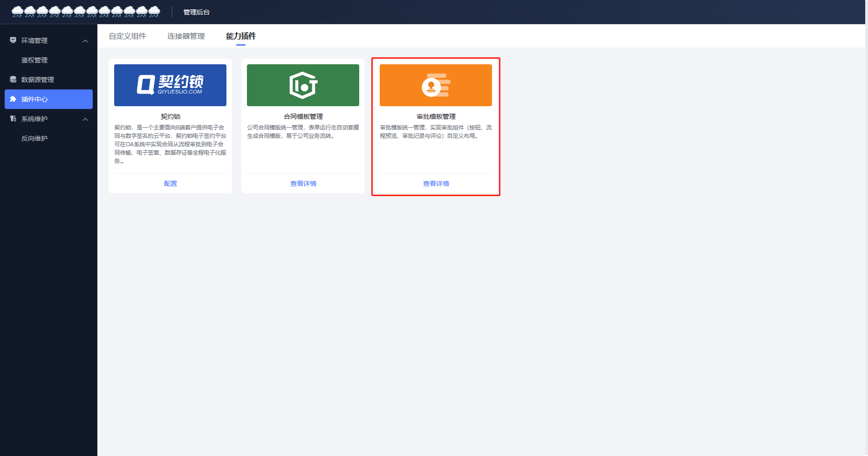Click the cloud logo in the header

click(86, 12)
